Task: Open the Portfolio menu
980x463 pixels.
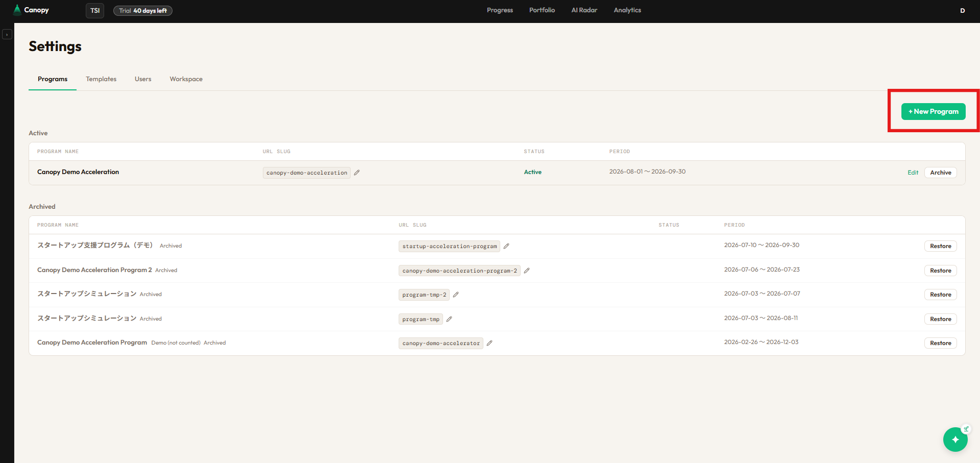Action: tap(542, 10)
